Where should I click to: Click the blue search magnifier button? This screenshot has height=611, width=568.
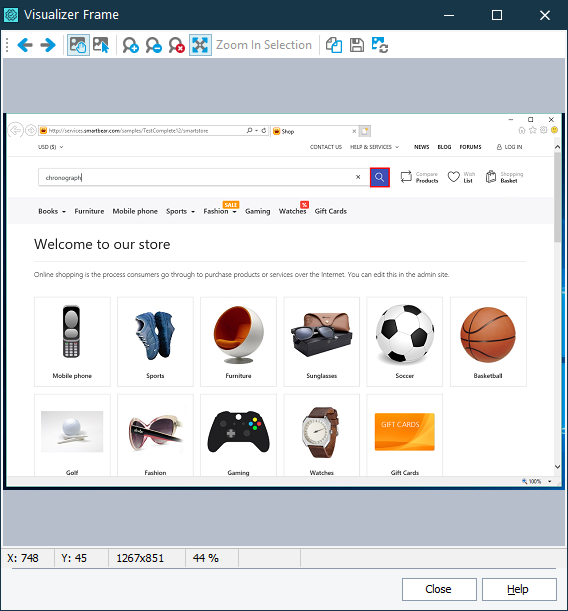click(x=379, y=177)
